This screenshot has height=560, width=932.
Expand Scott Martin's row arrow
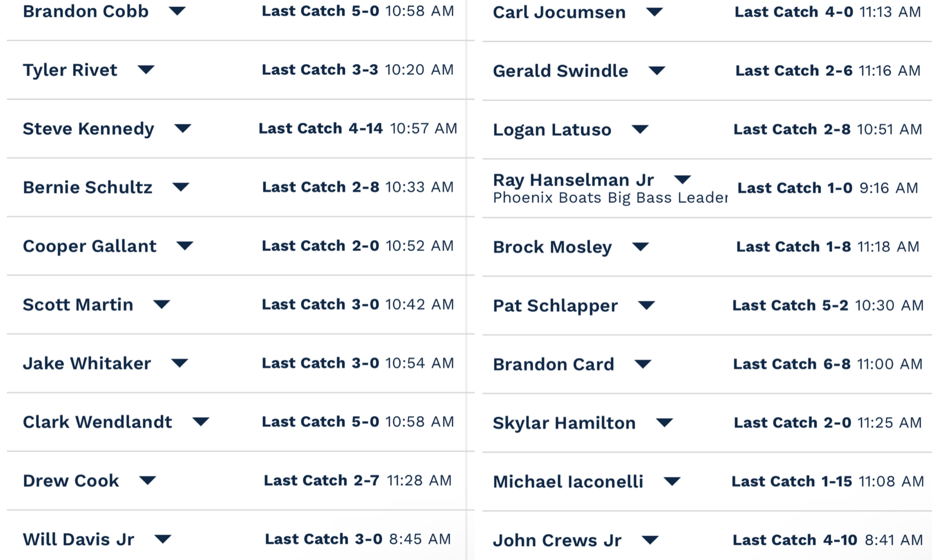162,304
